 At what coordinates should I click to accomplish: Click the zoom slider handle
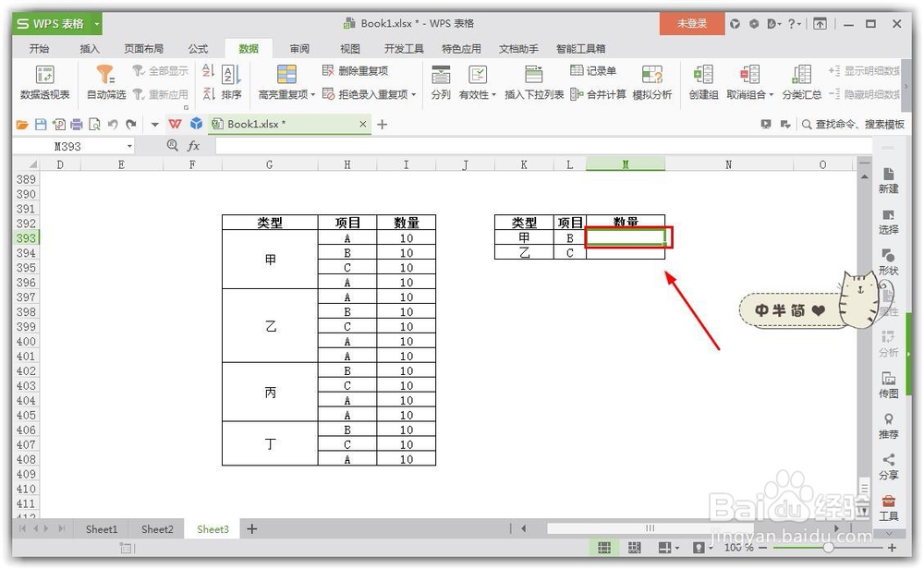pyautogui.click(x=828, y=548)
